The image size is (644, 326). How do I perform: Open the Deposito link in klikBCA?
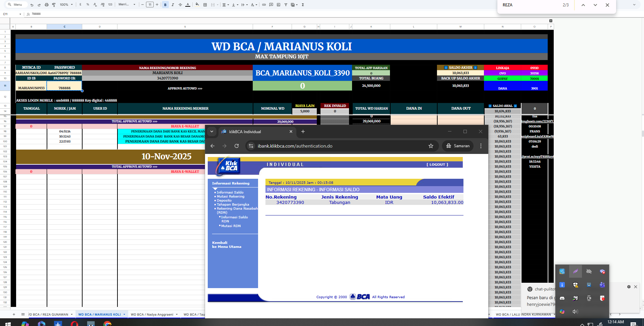point(224,200)
